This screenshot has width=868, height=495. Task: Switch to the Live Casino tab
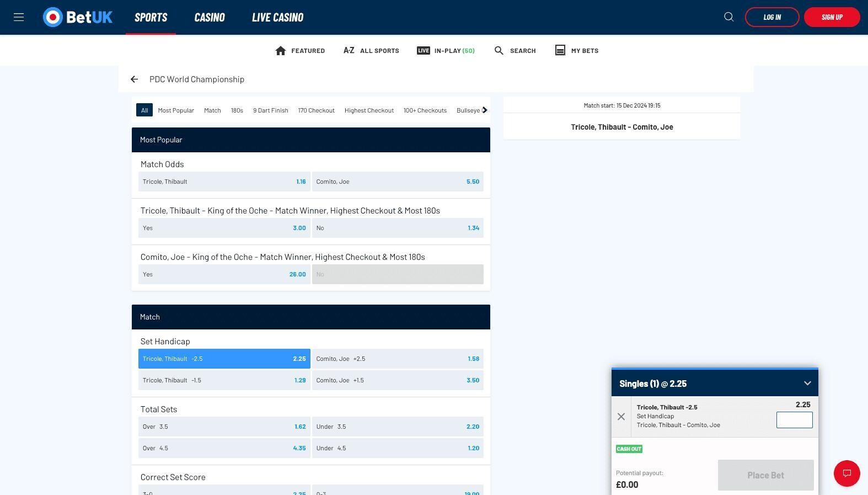click(x=277, y=17)
